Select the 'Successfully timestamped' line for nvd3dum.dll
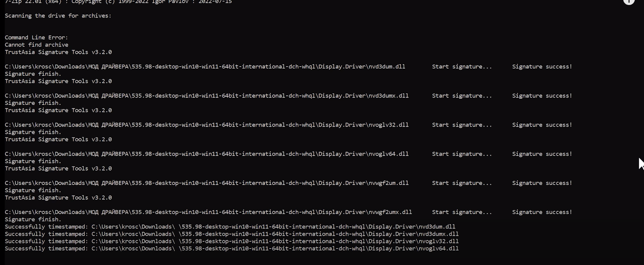The width and height of the screenshot is (644, 265). 230,227
